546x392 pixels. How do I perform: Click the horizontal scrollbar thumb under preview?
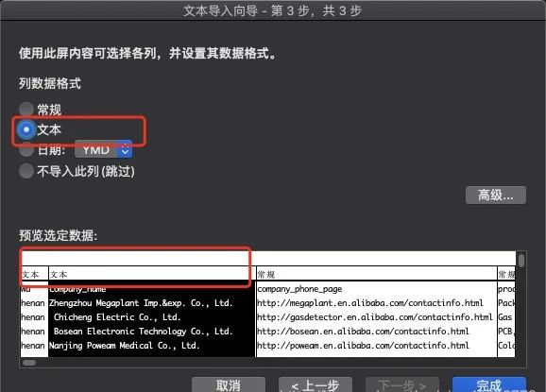(x=29, y=363)
